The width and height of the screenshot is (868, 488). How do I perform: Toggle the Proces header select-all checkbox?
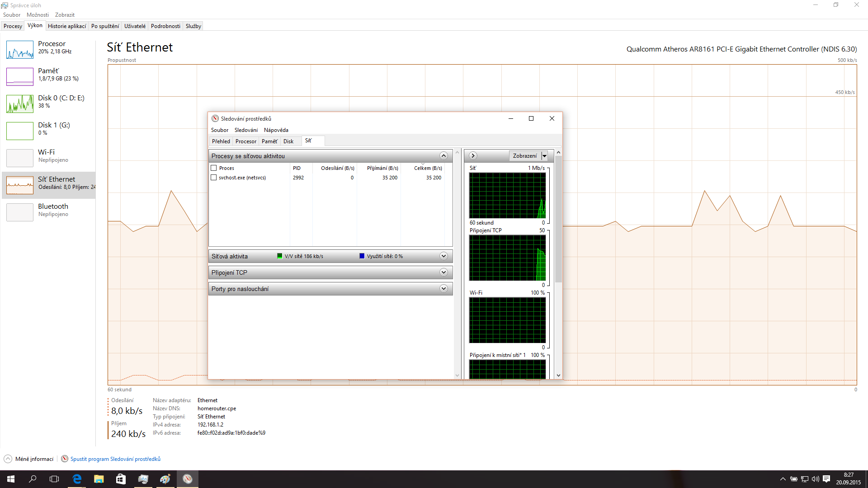[x=214, y=168]
